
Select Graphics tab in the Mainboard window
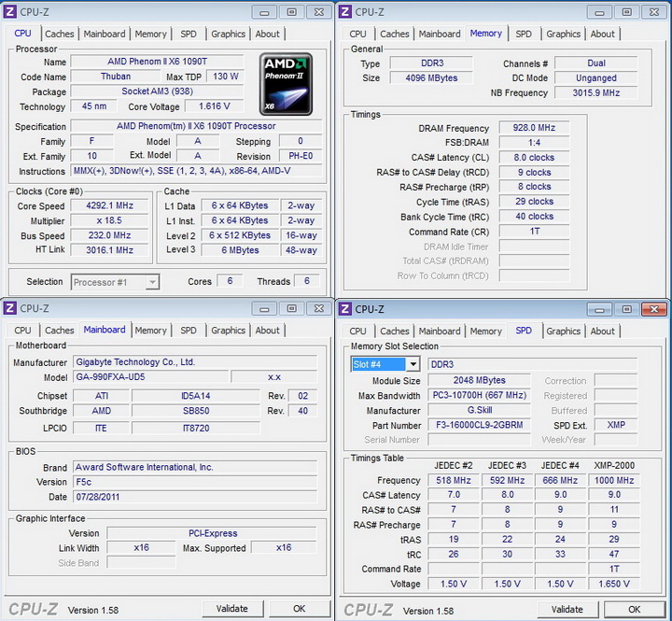(x=228, y=331)
